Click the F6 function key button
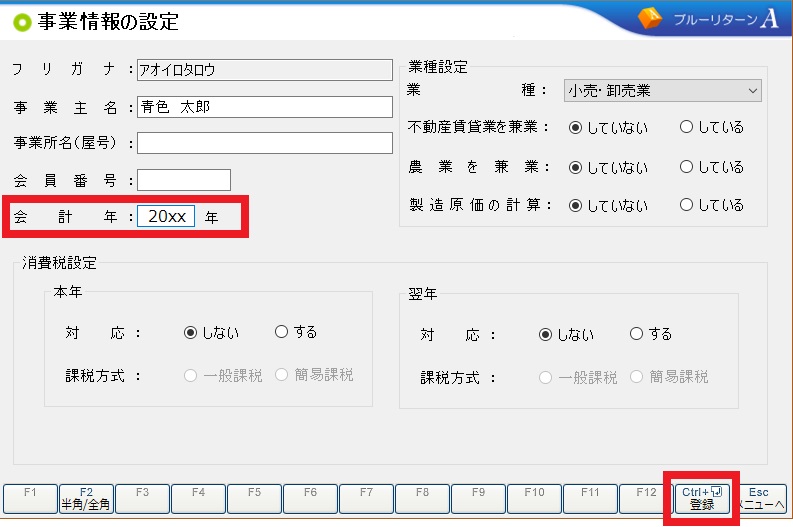The width and height of the screenshot is (793, 527). coord(310,499)
